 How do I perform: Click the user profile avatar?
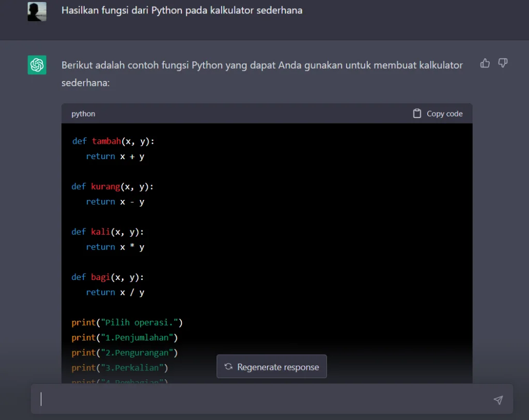pos(37,11)
